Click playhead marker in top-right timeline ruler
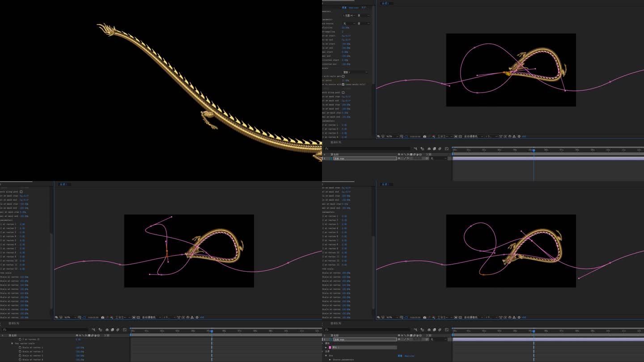The image size is (644, 362). coord(534,150)
